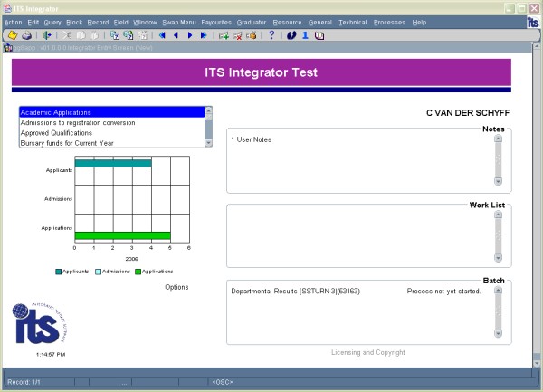The height and width of the screenshot is (392, 543).
Task: Click the Applications legend color swatch
Action: [138, 272]
